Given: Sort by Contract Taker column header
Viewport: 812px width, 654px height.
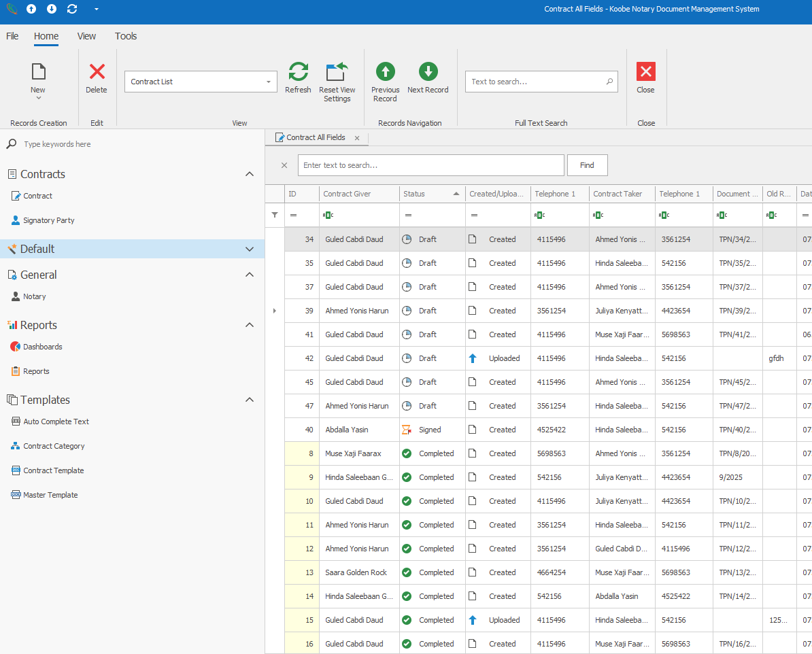Looking at the screenshot, I should (x=622, y=194).
